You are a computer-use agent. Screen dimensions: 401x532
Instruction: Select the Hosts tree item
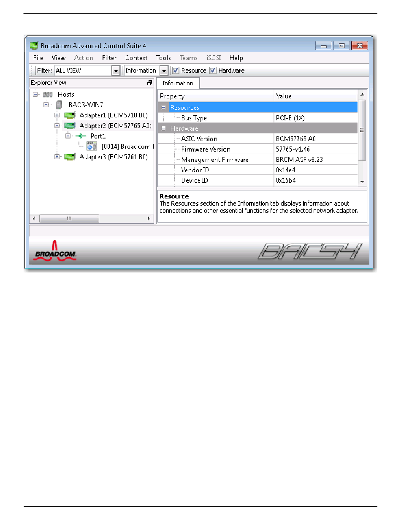[x=66, y=95]
